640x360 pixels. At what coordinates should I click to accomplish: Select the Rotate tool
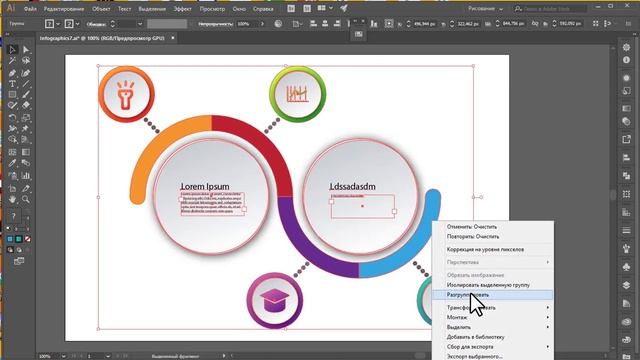click(x=12, y=118)
